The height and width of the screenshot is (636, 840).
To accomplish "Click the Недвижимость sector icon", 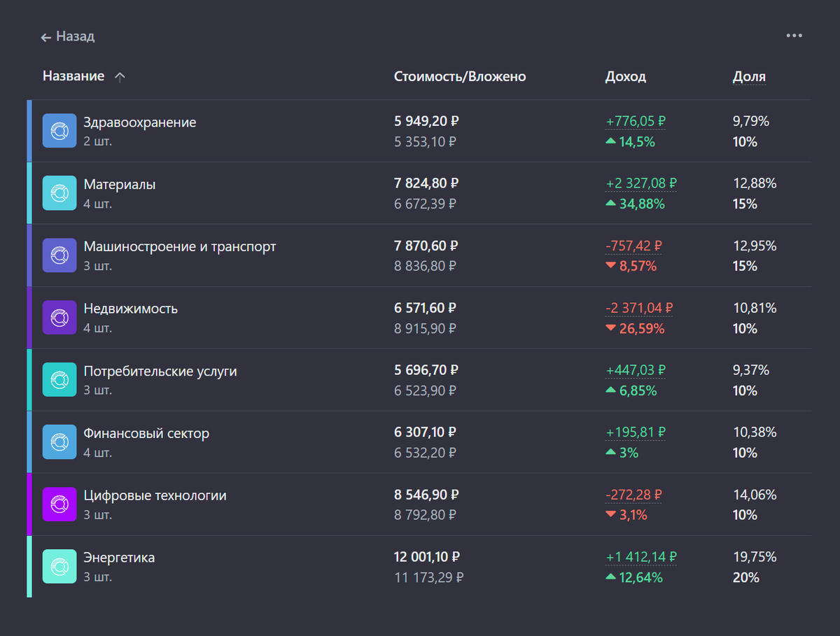I will pyautogui.click(x=59, y=318).
